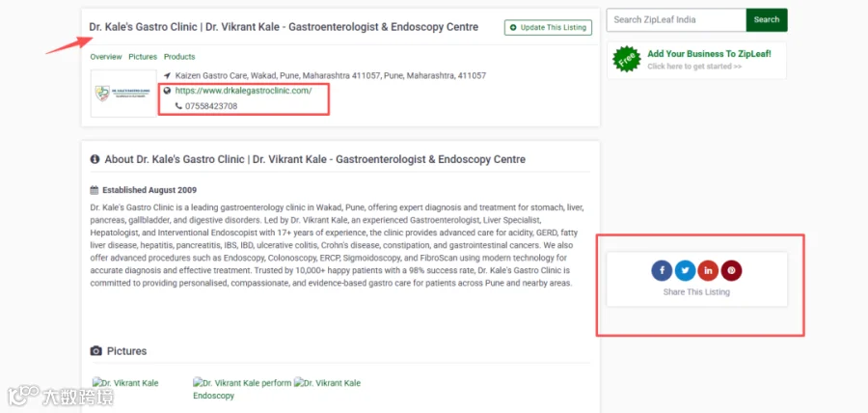Viewport: 868px width, 413px height.
Task: Open the Overview tab
Action: [106, 57]
